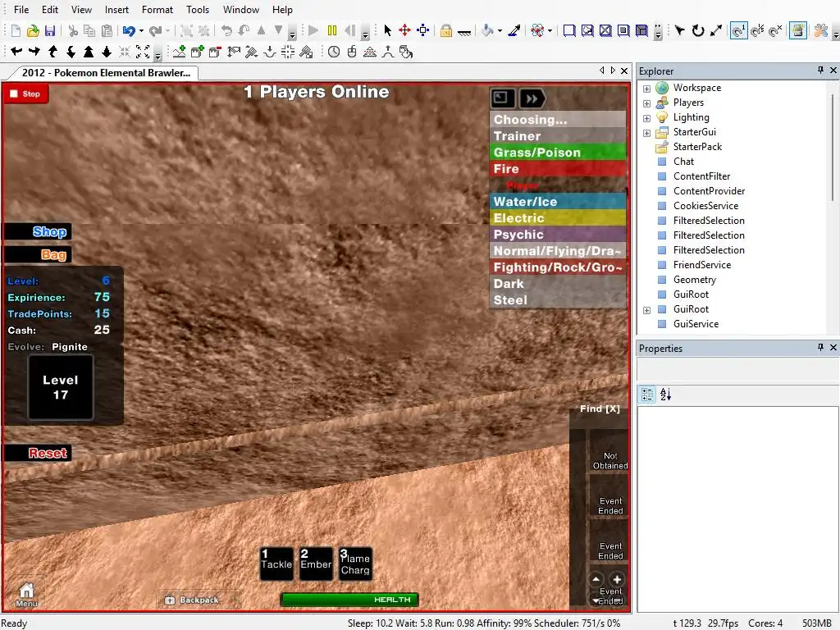Open the File menu

click(x=21, y=10)
